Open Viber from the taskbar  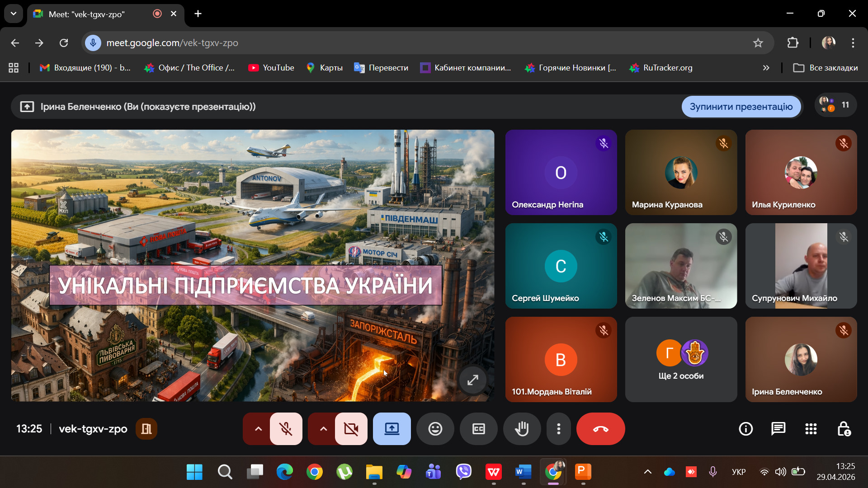point(463,472)
